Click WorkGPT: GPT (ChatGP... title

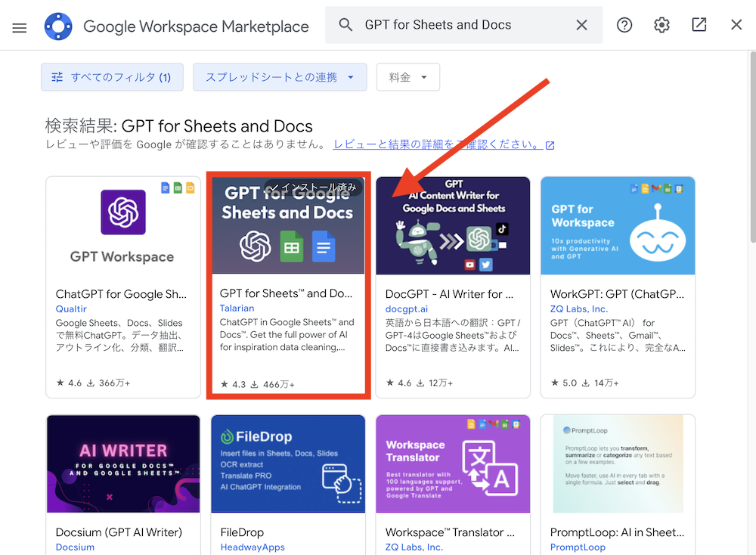tap(617, 294)
